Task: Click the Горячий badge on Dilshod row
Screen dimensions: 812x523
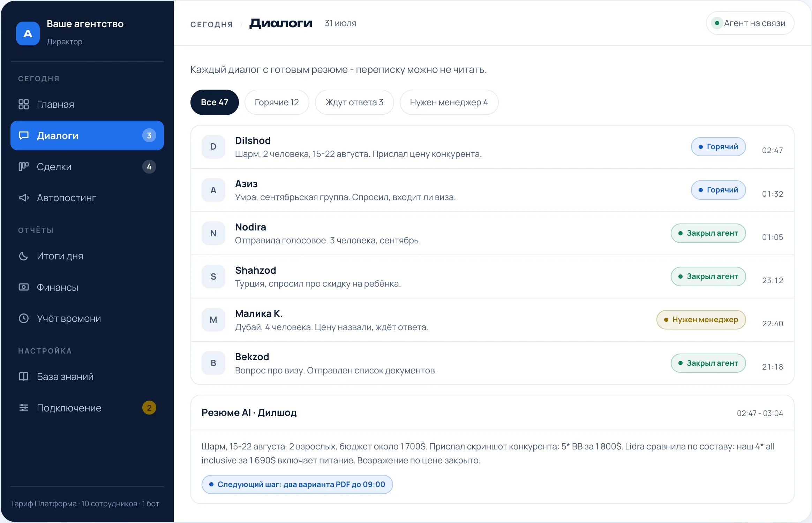Action: tap(719, 147)
